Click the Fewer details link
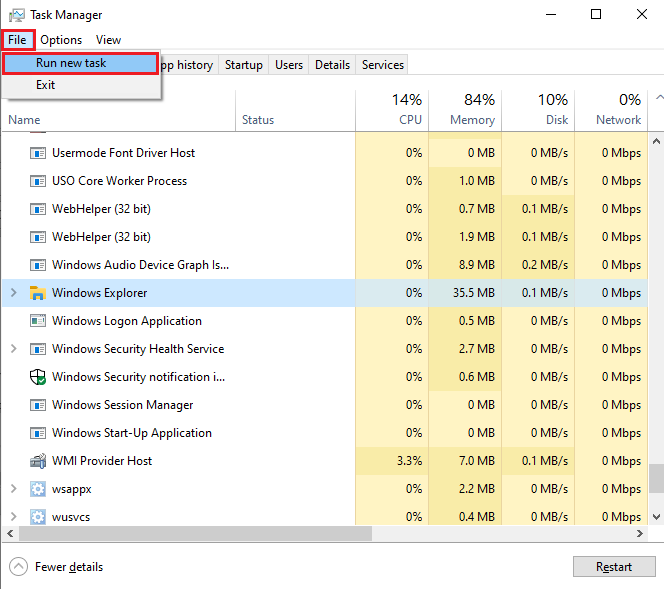Screen dimensions: 664x589 [69, 567]
